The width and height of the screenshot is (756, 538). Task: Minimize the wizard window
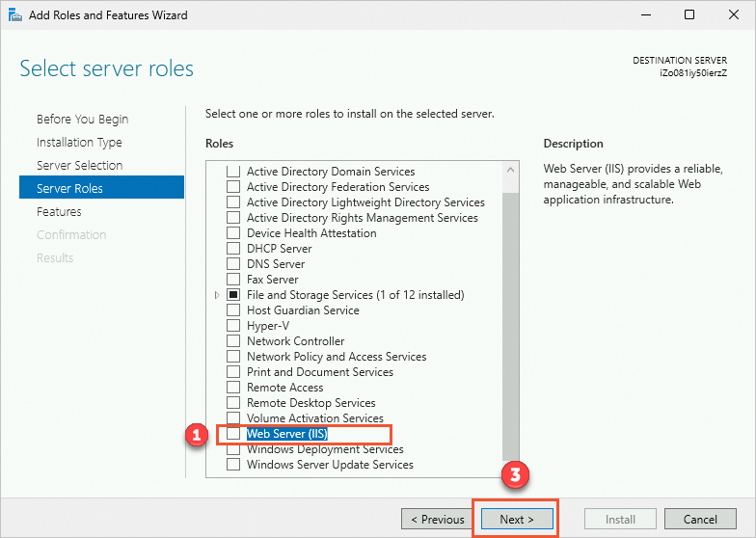tap(646, 15)
